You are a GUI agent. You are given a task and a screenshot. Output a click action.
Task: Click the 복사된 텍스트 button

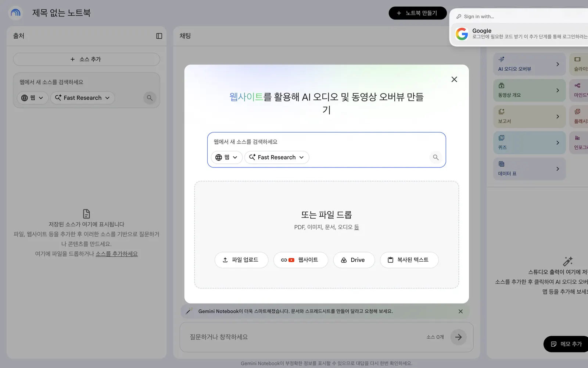(409, 260)
